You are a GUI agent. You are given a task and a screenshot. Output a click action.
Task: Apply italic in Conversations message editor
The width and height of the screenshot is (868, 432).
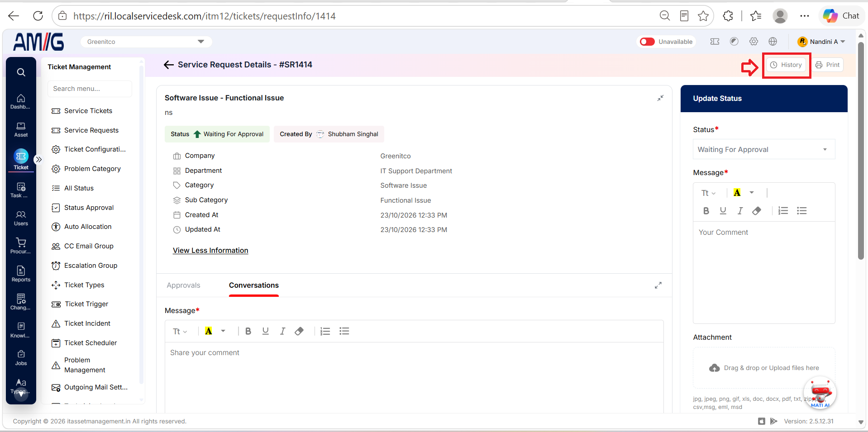tap(282, 331)
